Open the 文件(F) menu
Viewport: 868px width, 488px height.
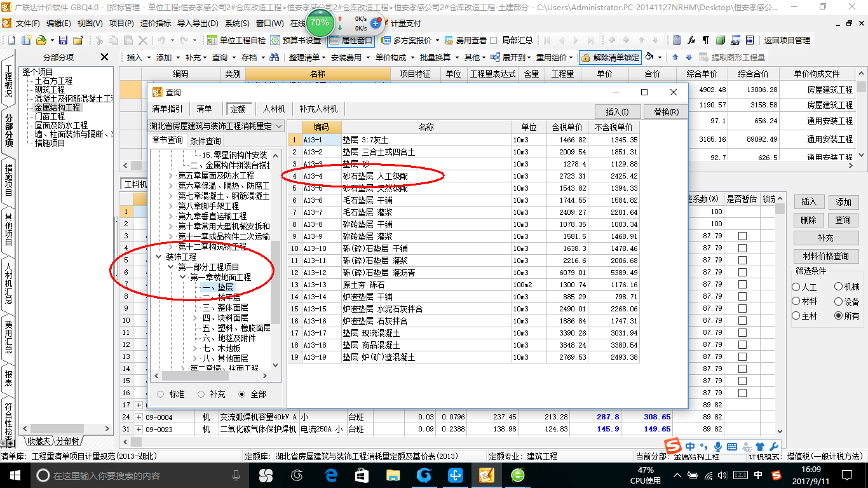click(28, 23)
